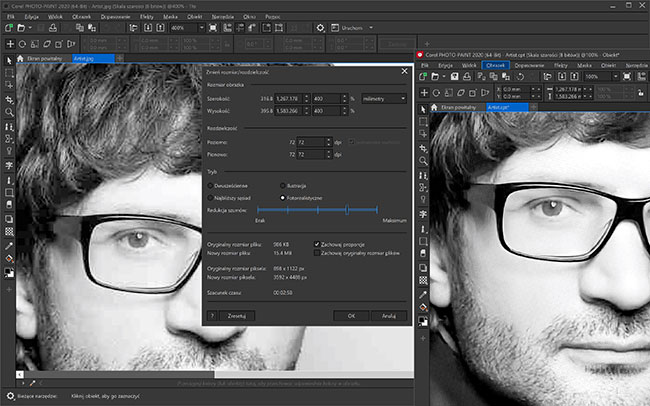Select the Crop tool in right window toolbox

424,147
